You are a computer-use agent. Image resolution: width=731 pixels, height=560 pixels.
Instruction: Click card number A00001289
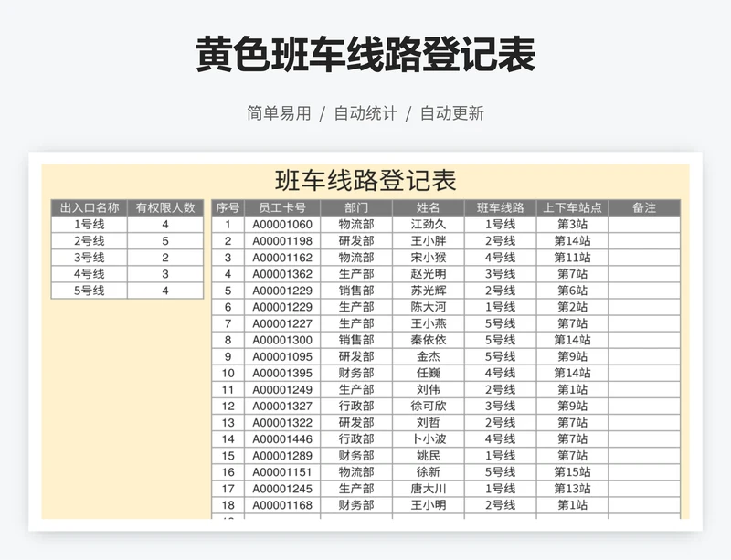click(282, 456)
